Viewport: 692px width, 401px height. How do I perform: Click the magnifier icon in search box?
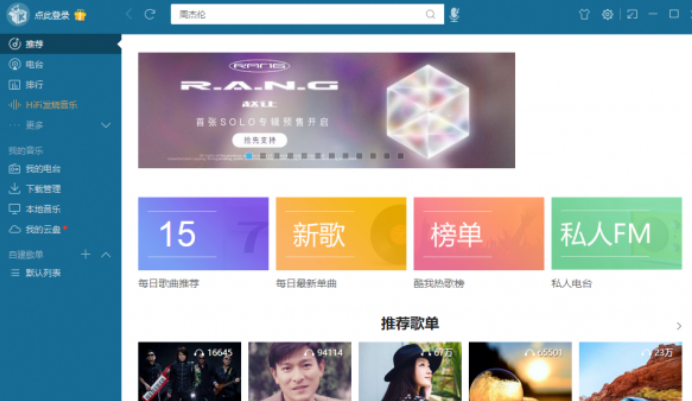[431, 14]
